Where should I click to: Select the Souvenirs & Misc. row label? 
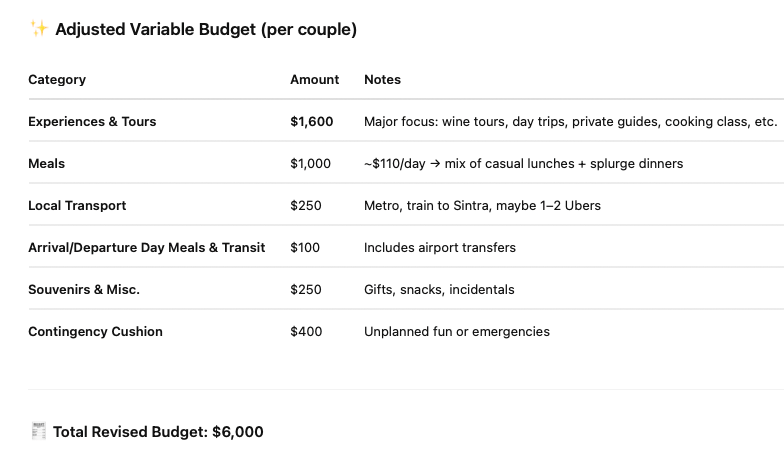pos(84,290)
